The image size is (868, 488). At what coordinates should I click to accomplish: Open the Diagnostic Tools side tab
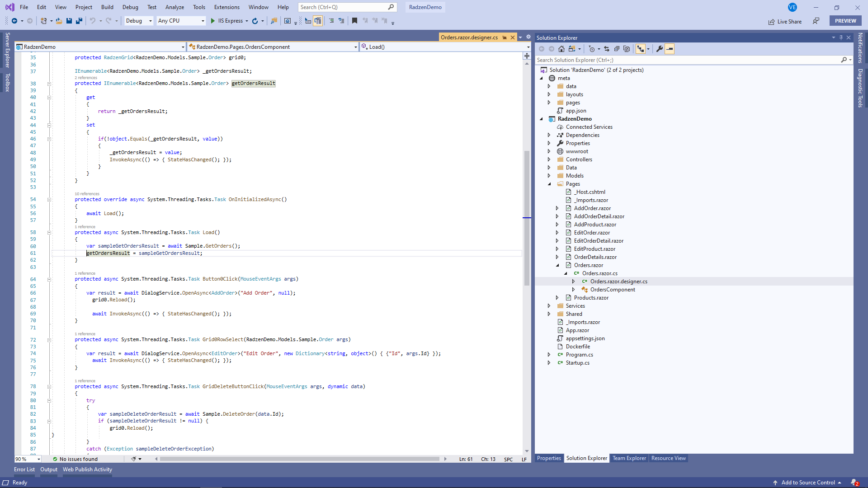click(860, 88)
